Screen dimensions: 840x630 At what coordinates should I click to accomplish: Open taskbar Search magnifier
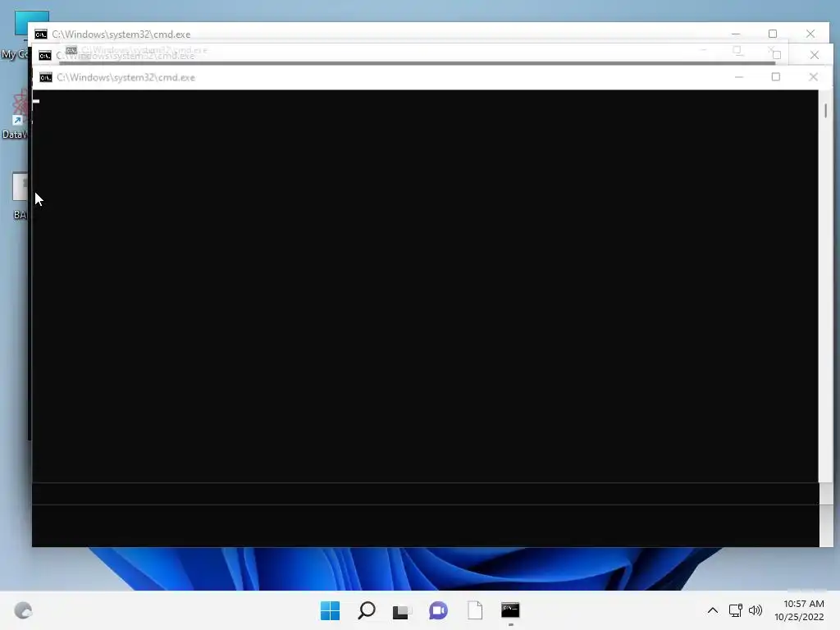tap(367, 610)
